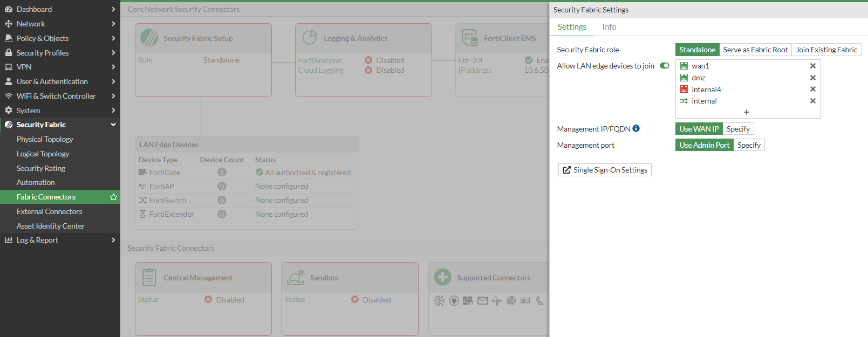Viewport: 868px width, 337px height.
Task: Click the Security Fabric sidebar icon
Action: (x=9, y=125)
